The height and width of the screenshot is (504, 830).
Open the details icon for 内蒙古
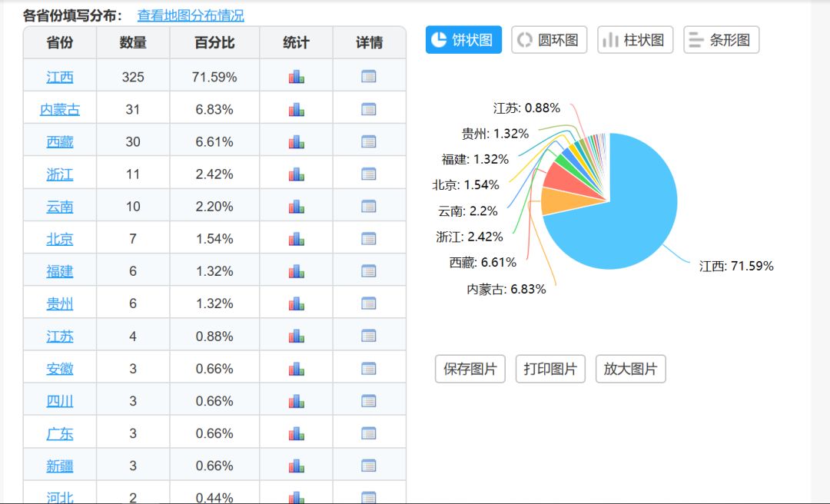click(x=369, y=109)
